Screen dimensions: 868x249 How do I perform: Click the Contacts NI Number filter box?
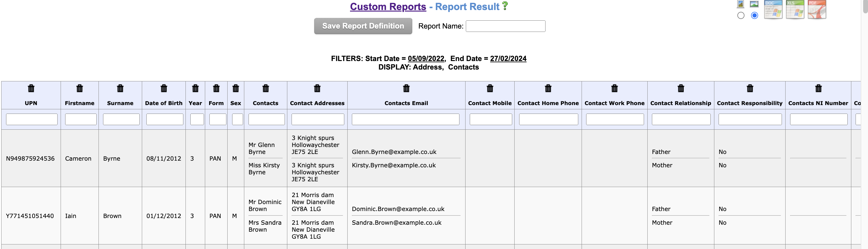819,119
